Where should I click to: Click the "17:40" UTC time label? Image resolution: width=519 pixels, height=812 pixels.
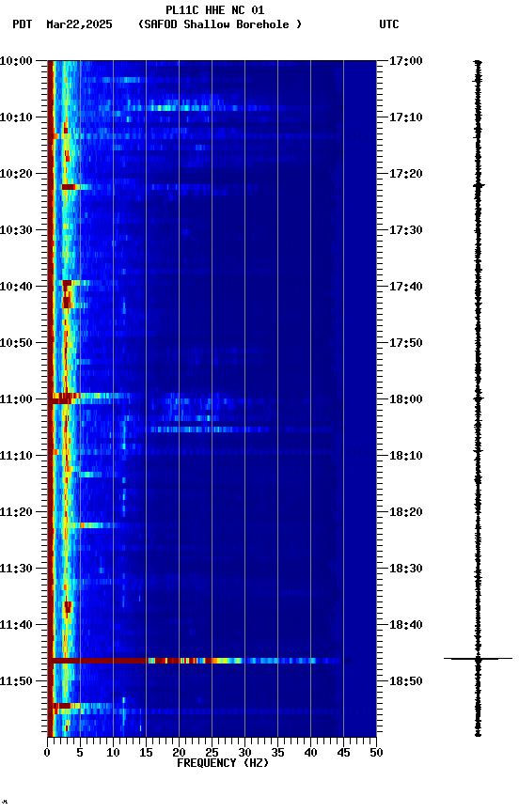[406, 287]
